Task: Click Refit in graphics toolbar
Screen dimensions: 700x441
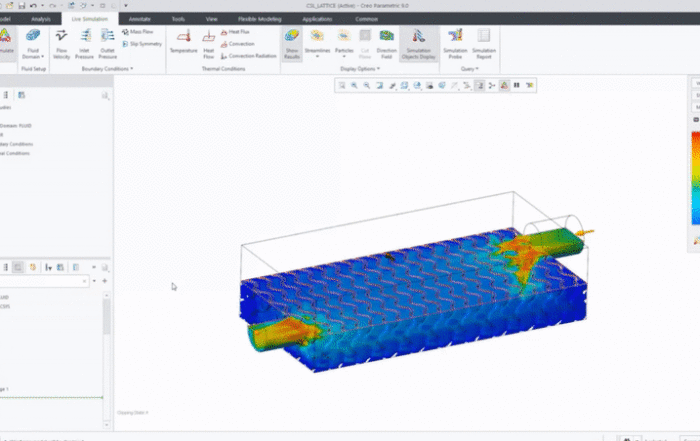Action: click(342, 85)
